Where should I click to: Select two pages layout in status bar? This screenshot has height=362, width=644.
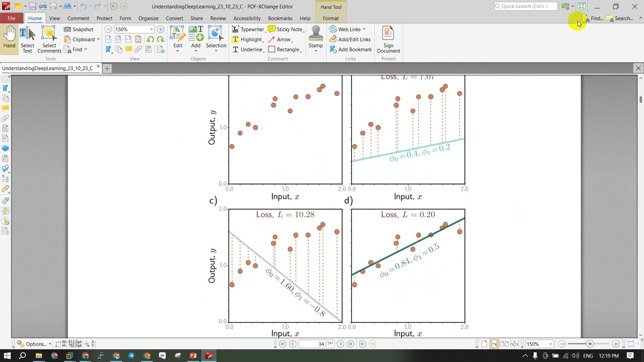click(x=504, y=344)
